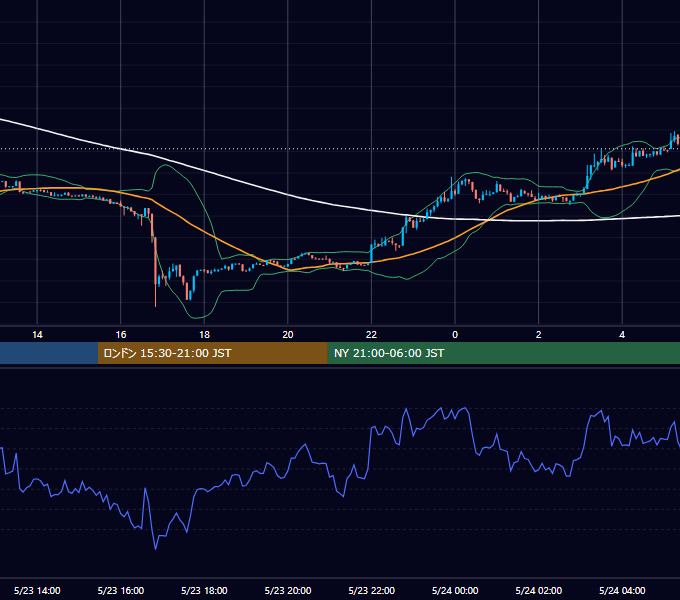The image size is (680, 600).
Task: Click the 18 hour label on price chart axis
Action: tap(204, 335)
